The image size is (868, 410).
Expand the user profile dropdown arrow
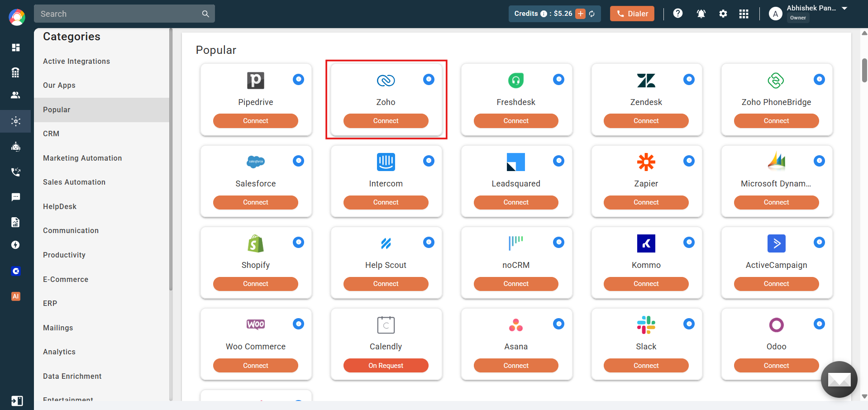(x=844, y=8)
